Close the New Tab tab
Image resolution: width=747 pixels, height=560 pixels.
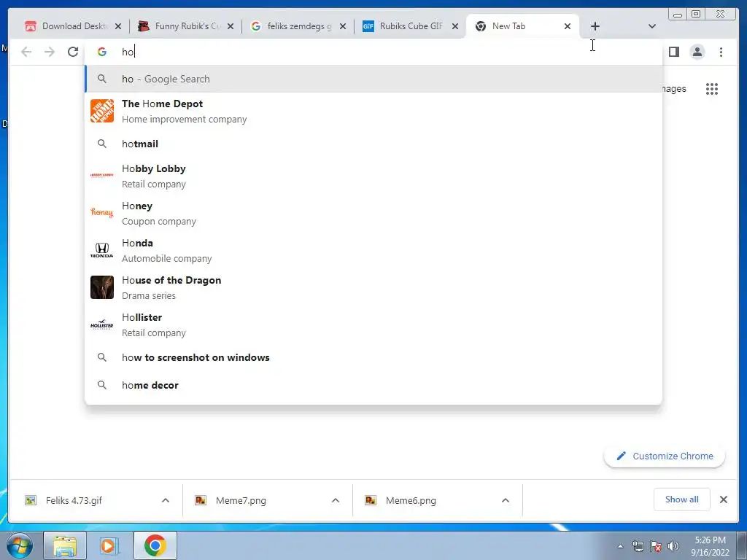(x=568, y=26)
